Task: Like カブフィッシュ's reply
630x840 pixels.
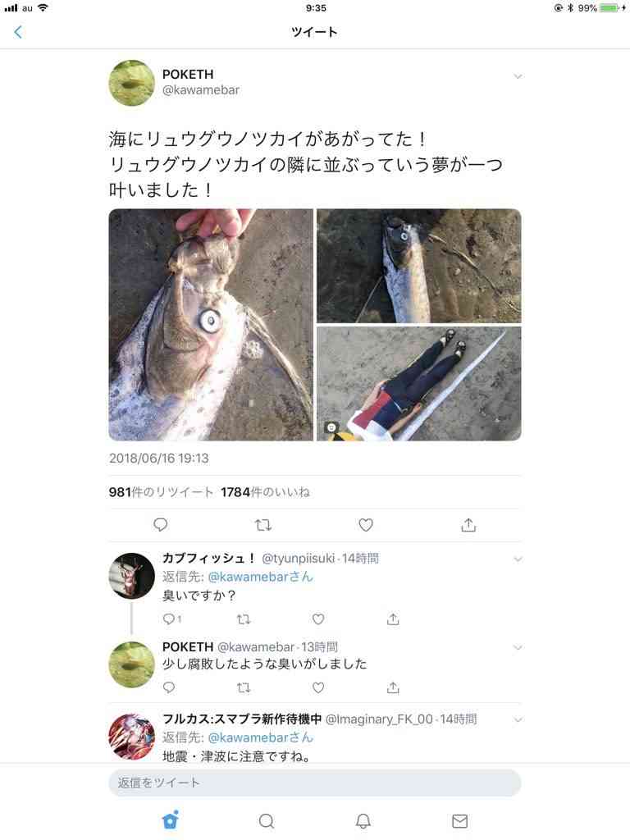Action: (x=318, y=619)
